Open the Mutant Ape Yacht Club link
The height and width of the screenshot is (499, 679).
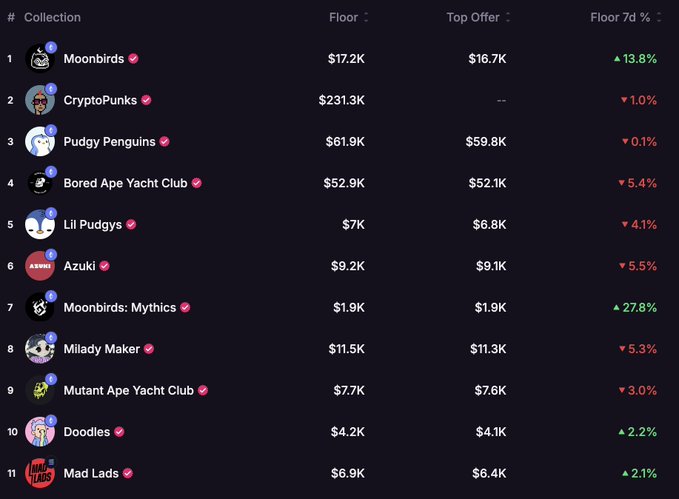(x=129, y=390)
